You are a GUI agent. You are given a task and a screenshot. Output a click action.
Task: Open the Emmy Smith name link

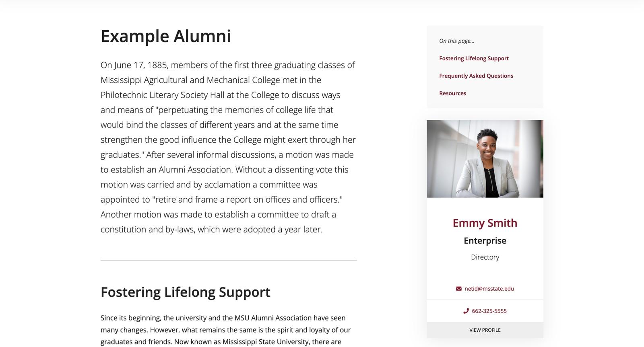coord(485,223)
